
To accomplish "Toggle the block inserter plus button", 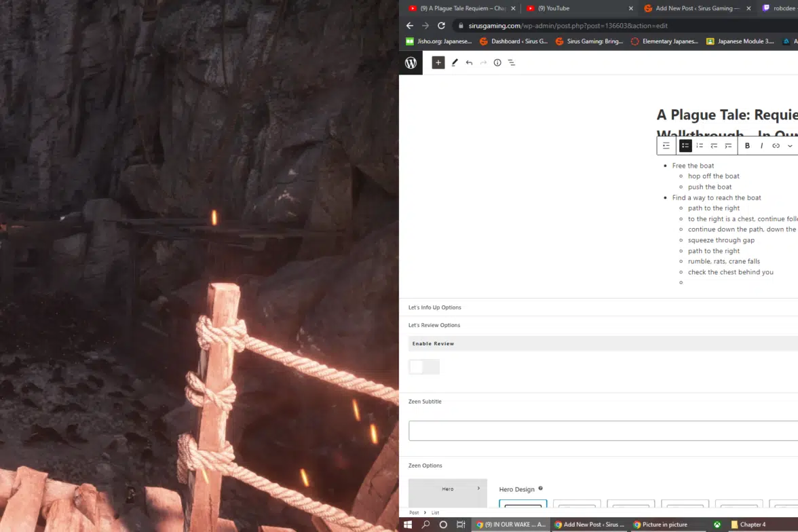I will pos(438,62).
